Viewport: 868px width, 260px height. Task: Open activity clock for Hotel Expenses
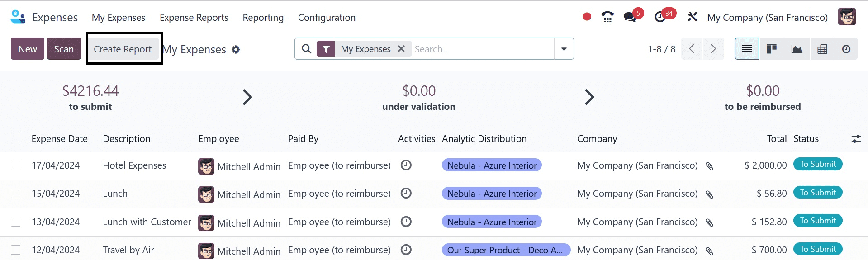click(x=406, y=165)
